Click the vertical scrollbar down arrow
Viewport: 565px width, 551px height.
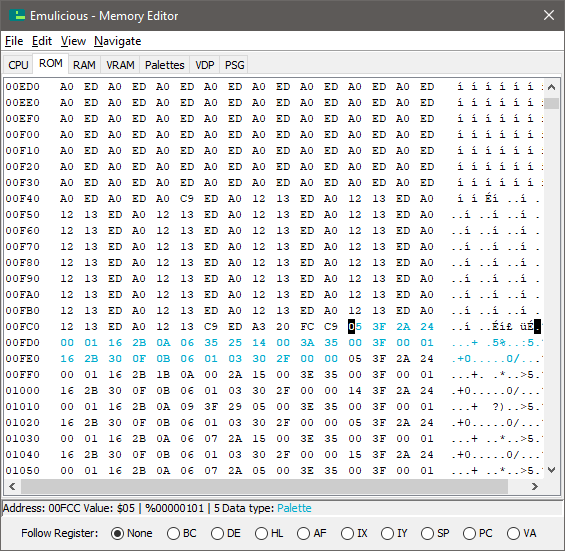[x=551, y=470]
